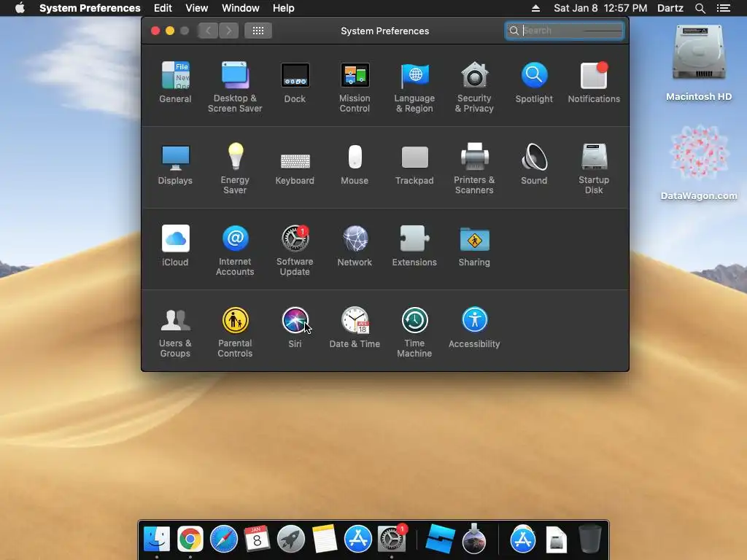Open the Help menu
This screenshot has width=747, height=560.
(284, 8)
